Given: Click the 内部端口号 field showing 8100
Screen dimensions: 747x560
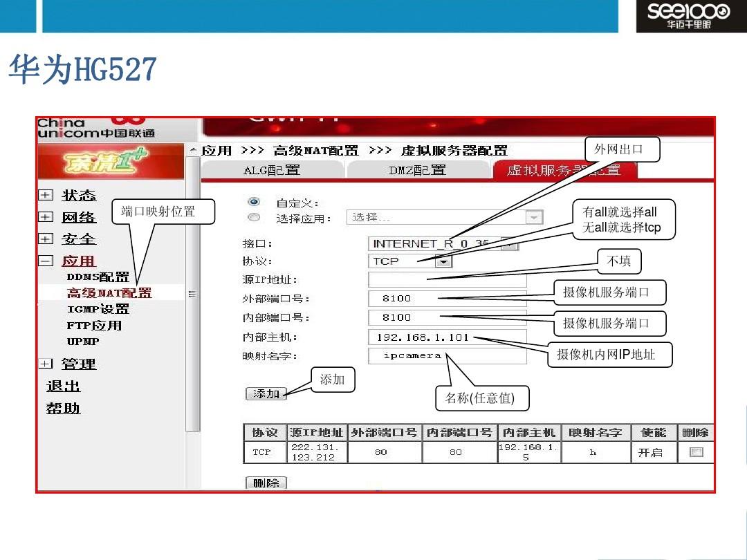Looking at the screenshot, I should coord(448,317).
